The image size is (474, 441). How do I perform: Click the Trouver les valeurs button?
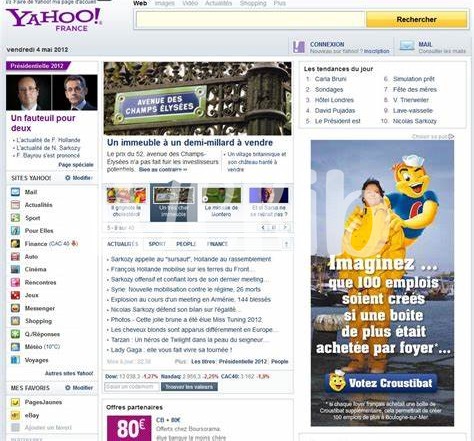(189, 387)
